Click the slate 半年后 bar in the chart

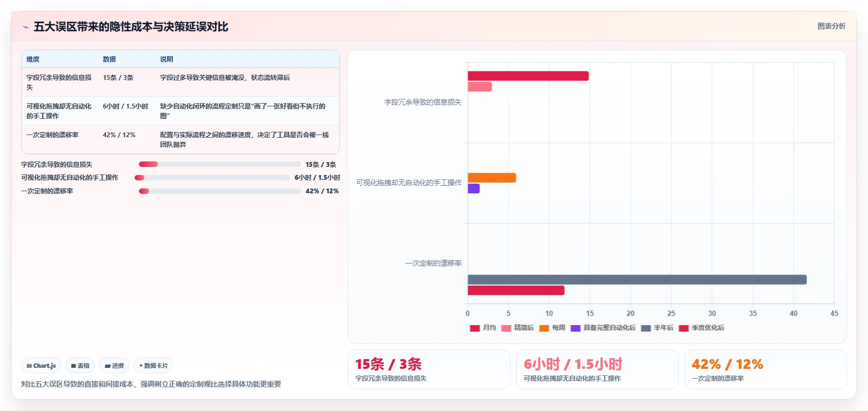[637, 280]
